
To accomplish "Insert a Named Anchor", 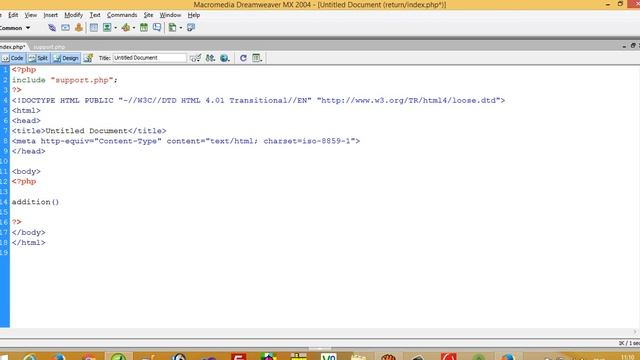I will 79,28.
